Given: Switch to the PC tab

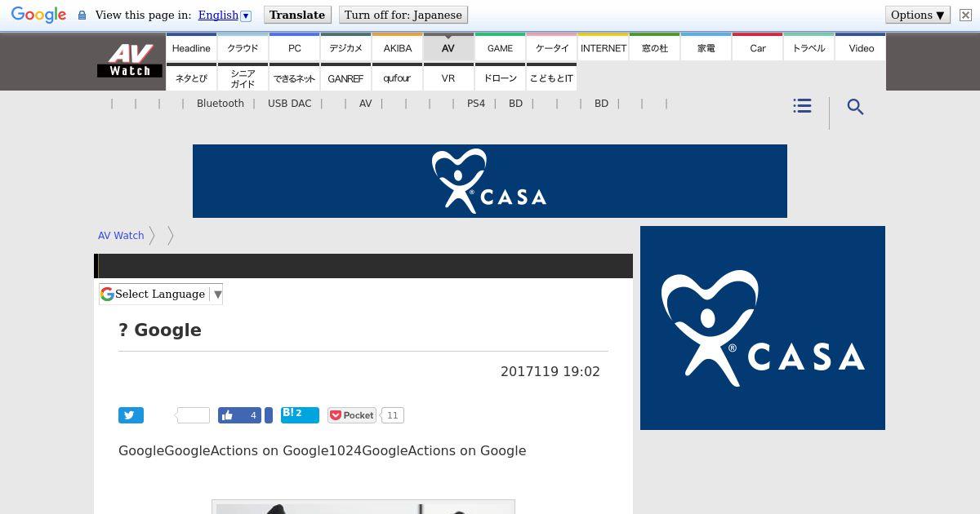Looking at the screenshot, I should 295,47.
